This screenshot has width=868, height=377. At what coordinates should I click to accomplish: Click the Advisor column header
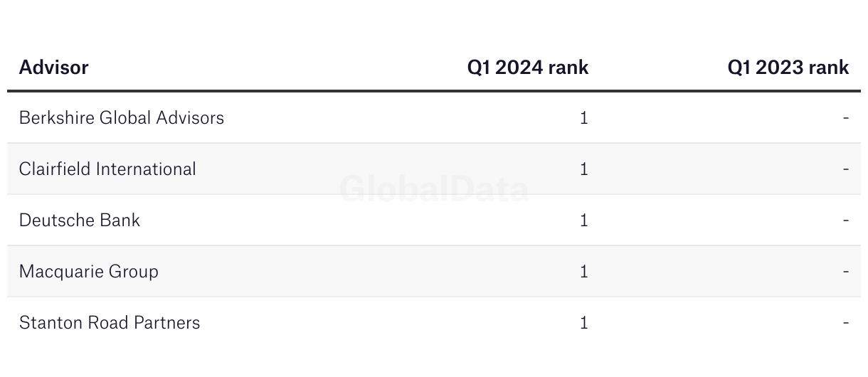tap(54, 68)
